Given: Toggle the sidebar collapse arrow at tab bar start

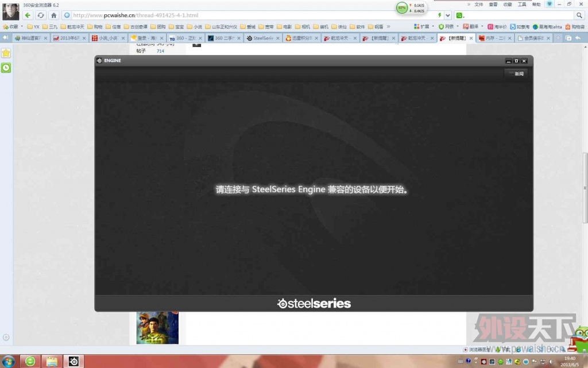Looking at the screenshot, I should point(5,38).
